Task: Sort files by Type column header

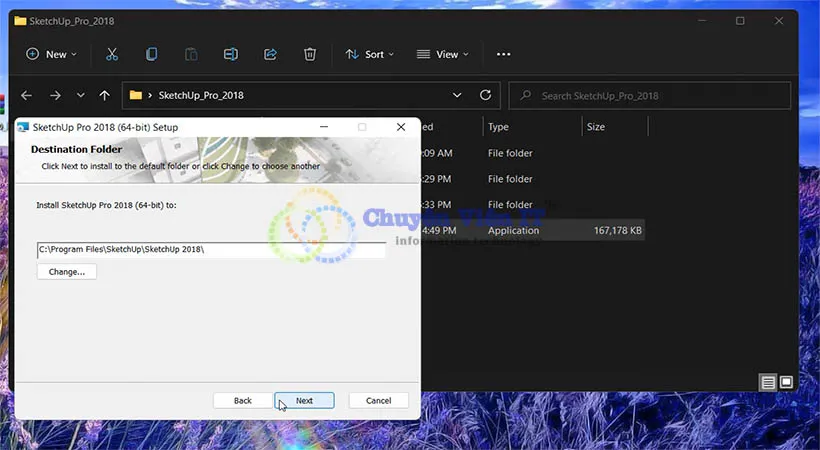Action: [498, 127]
